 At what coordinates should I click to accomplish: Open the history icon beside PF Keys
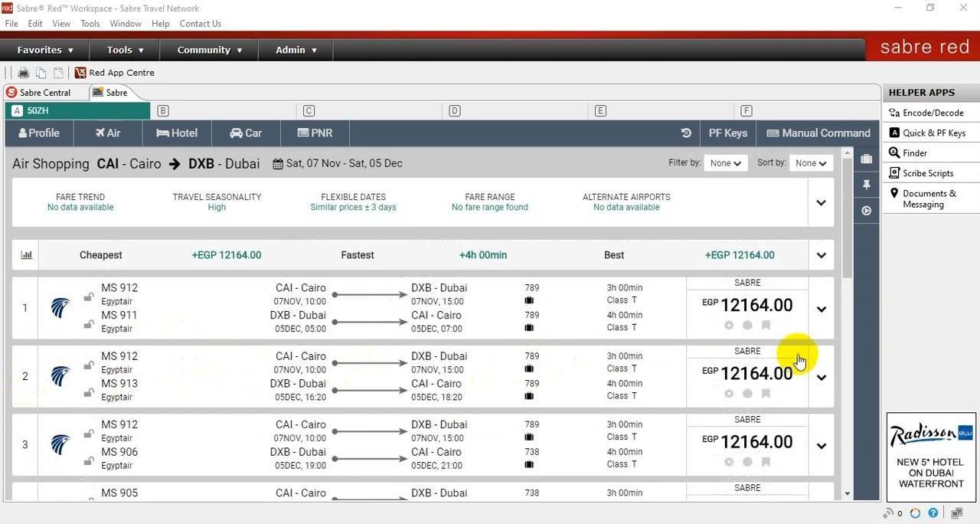coord(686,133)
